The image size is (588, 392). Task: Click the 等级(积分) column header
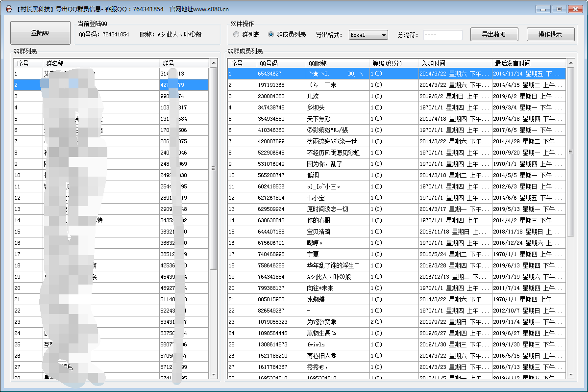point(393,63)
